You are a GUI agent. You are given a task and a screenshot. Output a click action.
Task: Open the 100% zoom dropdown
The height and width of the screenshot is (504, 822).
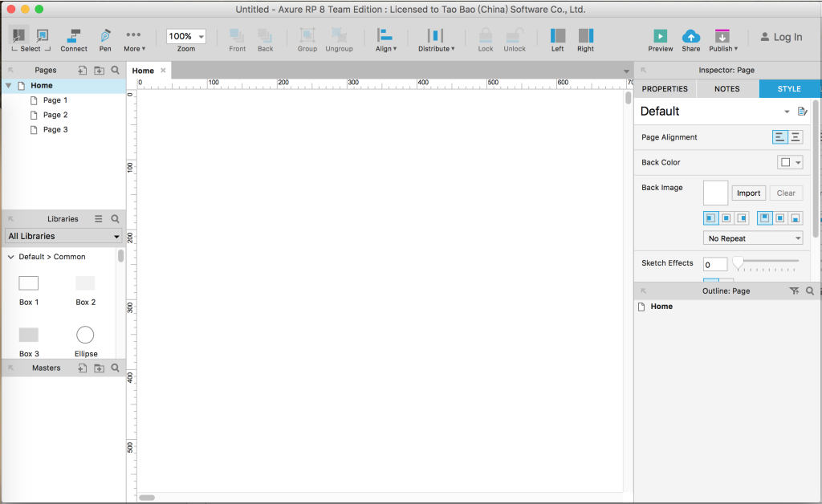pos(186,36)
